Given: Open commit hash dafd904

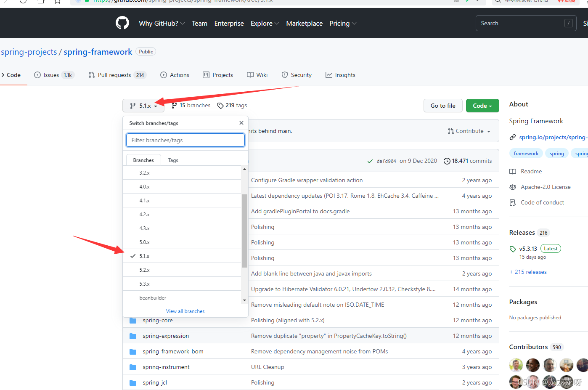Looking at the screenshot, I should (x=386, y=161).
